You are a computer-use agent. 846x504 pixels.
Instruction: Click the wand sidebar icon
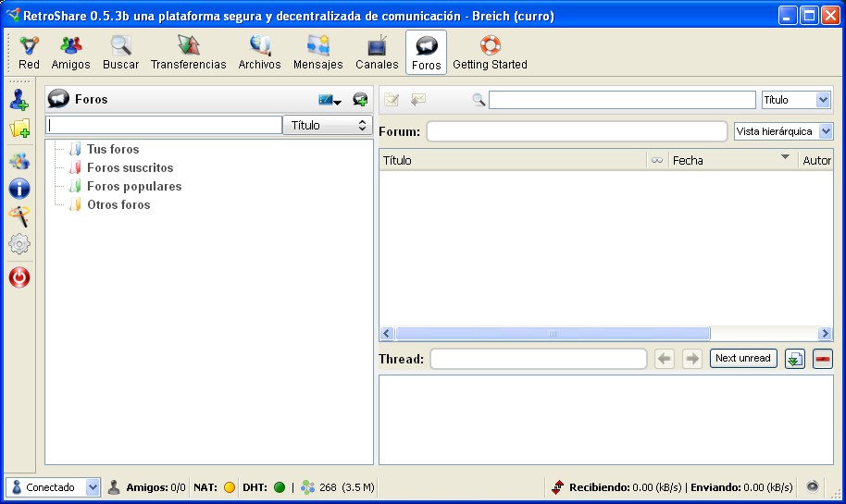19,216
